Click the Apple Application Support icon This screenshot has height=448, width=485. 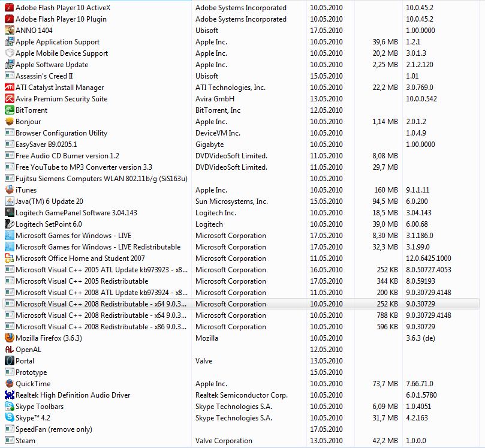click(x=9, y=42)
